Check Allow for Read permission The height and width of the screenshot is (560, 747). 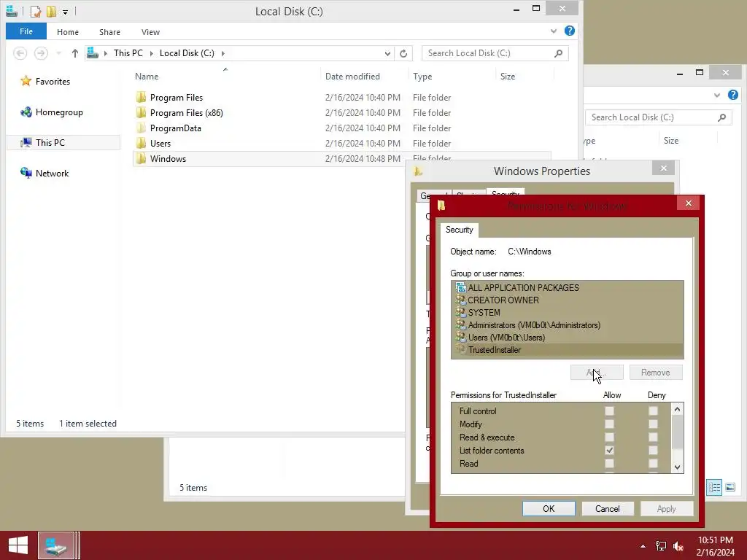(x=609, y=463)
